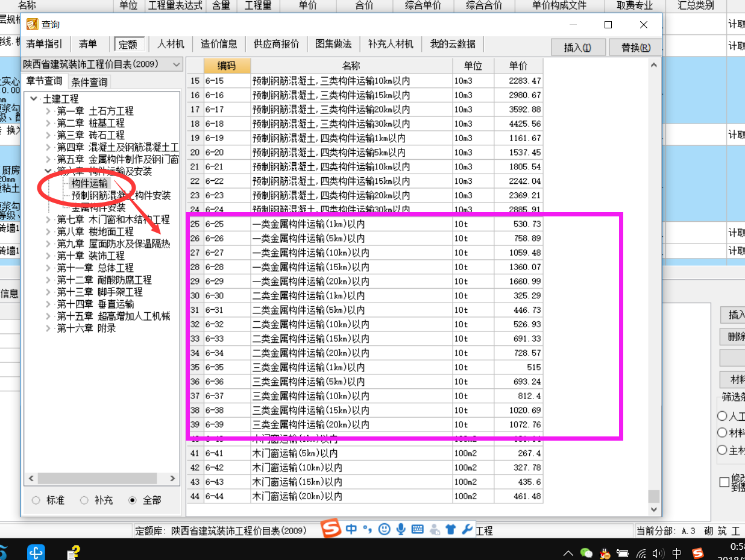Select row 6-39 三类金属构件运输(20km)以内

(365, 424)
